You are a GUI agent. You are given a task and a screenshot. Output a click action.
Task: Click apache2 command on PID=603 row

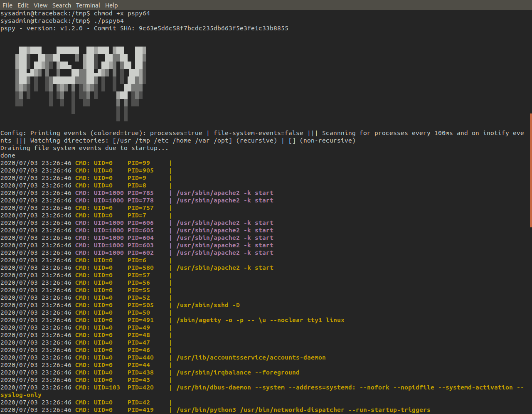tap(225, 245)
